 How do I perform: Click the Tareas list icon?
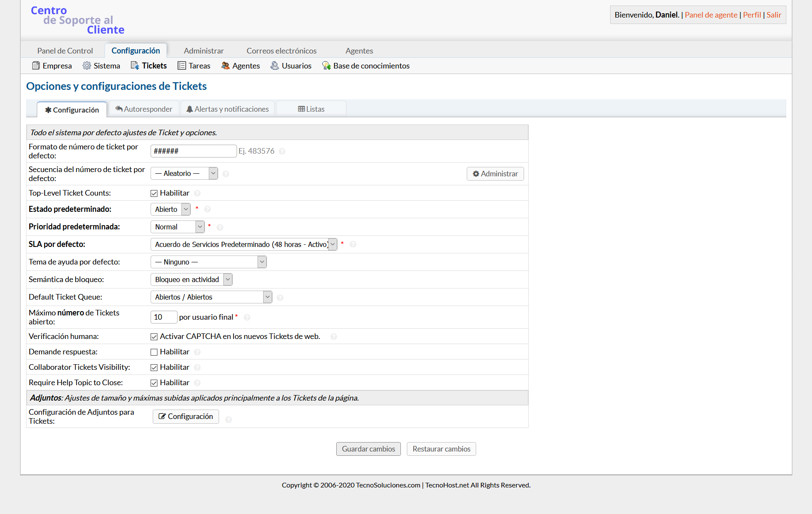pos(182,65)
